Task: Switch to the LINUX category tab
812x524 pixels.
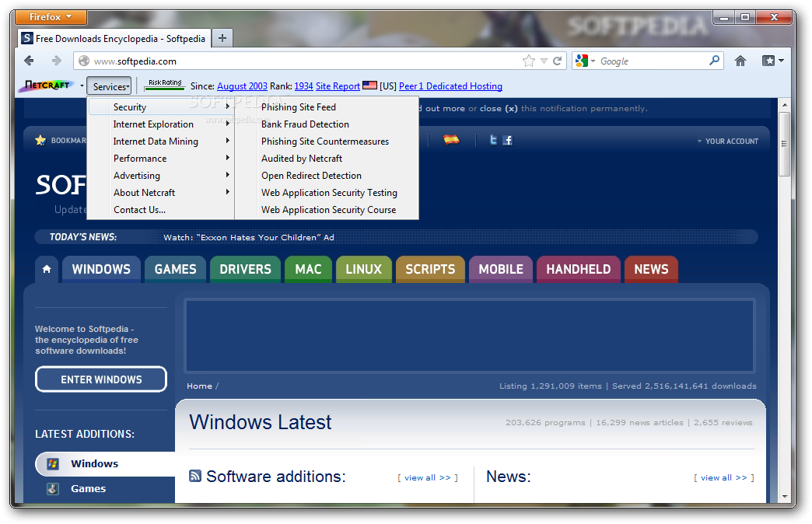Action: pos(363,269)
